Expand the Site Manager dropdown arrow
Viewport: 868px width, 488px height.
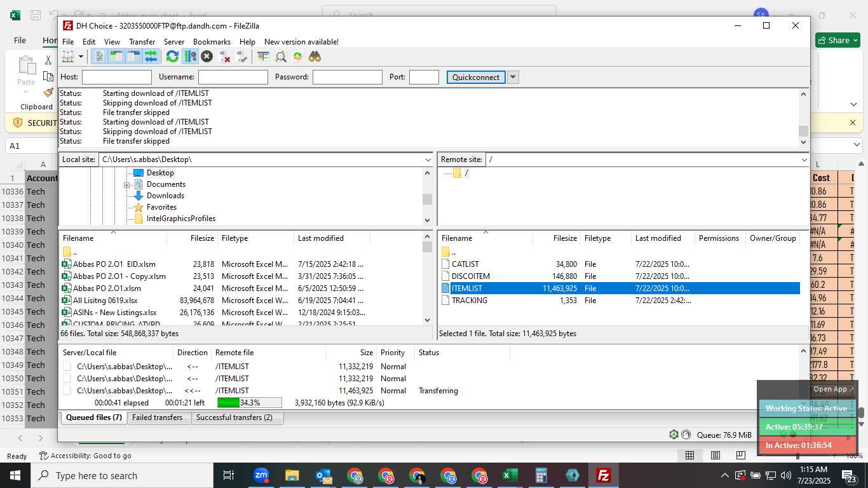[x=81, y=57]
